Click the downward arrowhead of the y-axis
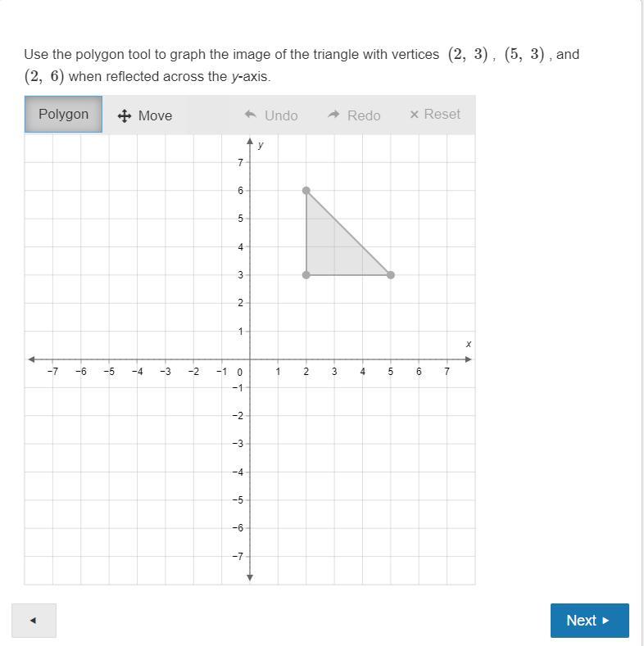 coord(250,577)
